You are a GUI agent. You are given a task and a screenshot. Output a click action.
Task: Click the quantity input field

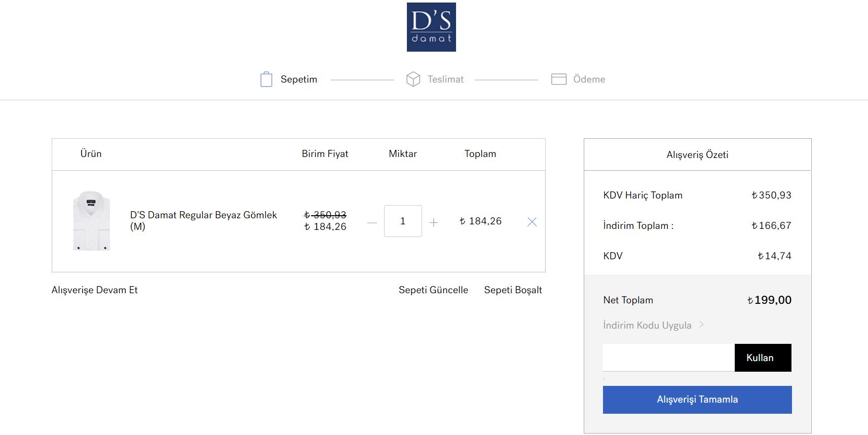pos(403,221)
